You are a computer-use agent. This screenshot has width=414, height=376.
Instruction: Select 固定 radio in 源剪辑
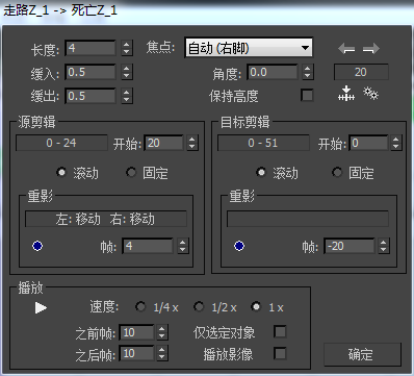tap(131, 172)
